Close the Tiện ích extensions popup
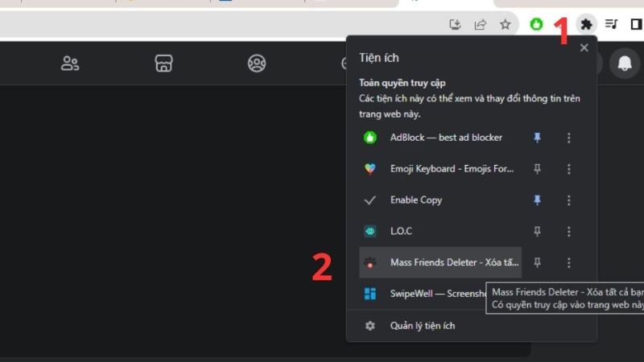Image resolution: width=644 pixels, height=362 pixels. [x=584, y=48]
